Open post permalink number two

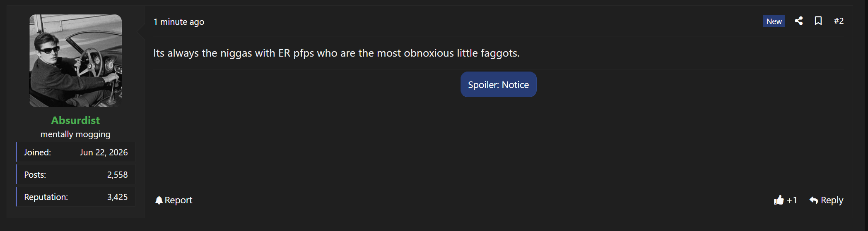click(x=839, y=21)
